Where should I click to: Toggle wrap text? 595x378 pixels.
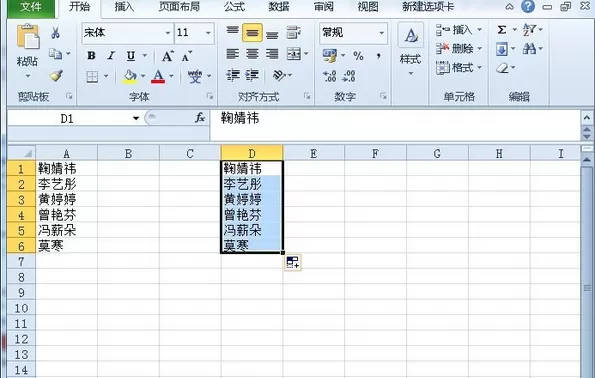tap(293, 33)
